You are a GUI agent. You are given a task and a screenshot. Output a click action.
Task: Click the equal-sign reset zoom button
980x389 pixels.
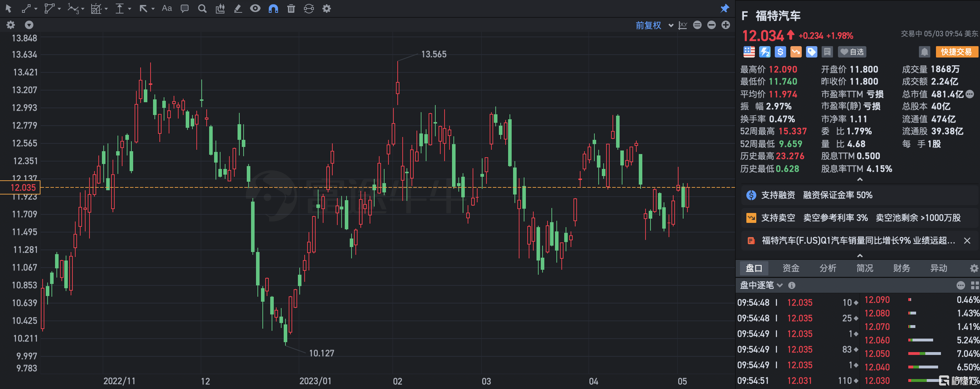click(697, 25)
